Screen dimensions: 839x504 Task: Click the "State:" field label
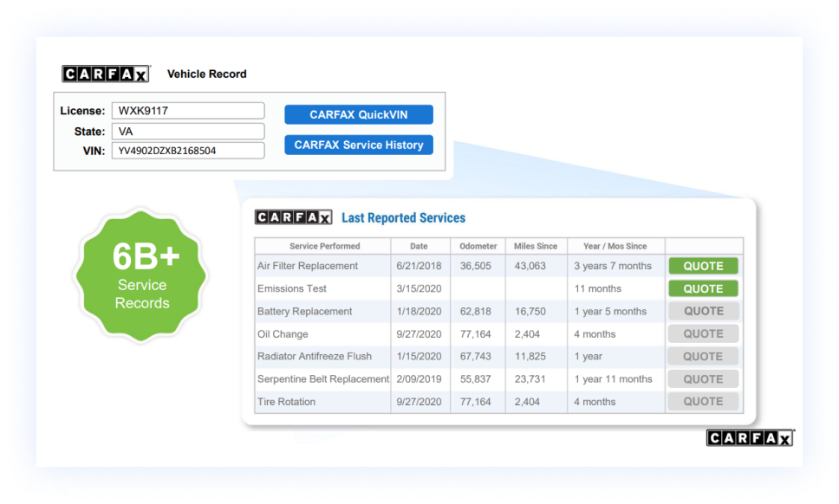[x=89, y=132]
